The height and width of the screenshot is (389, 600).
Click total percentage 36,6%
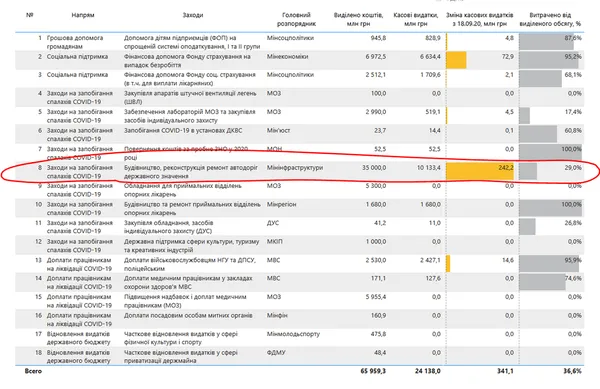[x=572, y=371]
